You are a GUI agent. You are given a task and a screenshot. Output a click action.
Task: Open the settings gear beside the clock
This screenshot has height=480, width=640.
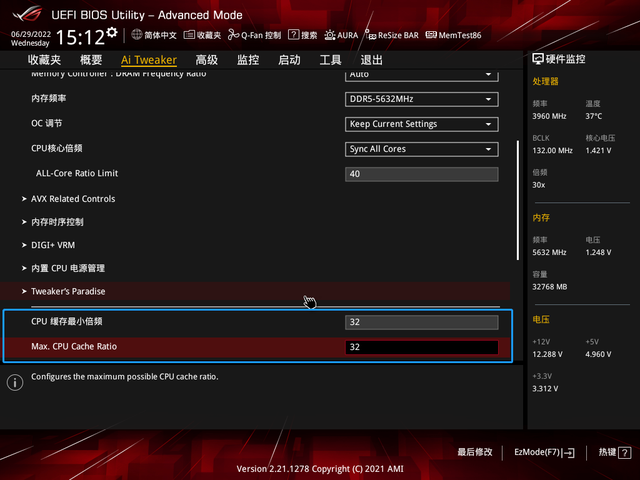tap(112, 32)
